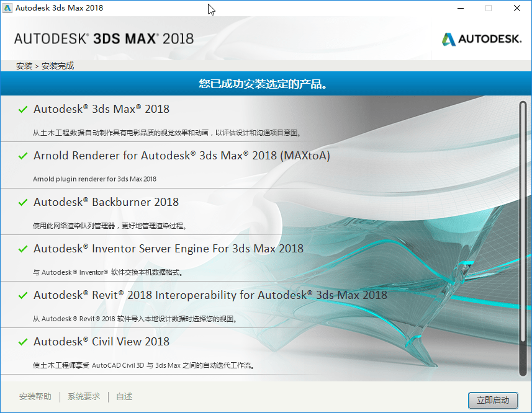Click the green checkmark beside Autodesk 3ds Max 2018
The width and height of the screenshot is (532, 413).
23,109
